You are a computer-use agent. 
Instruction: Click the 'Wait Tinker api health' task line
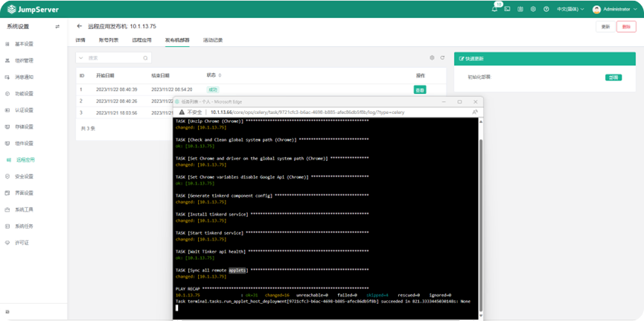coord(272,252)
